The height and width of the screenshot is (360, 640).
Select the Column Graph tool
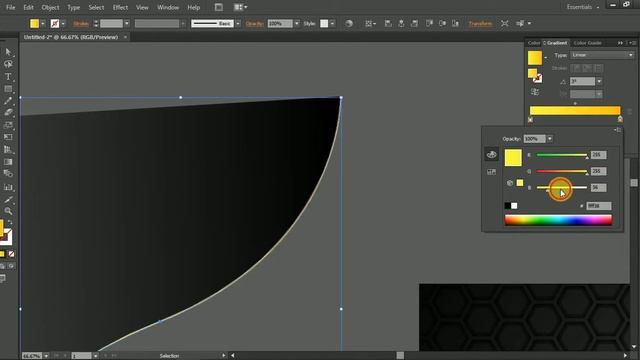[8, 187]
